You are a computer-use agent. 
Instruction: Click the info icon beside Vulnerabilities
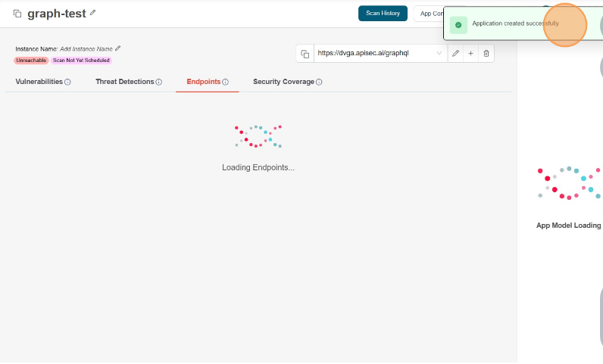click(67, 82)
